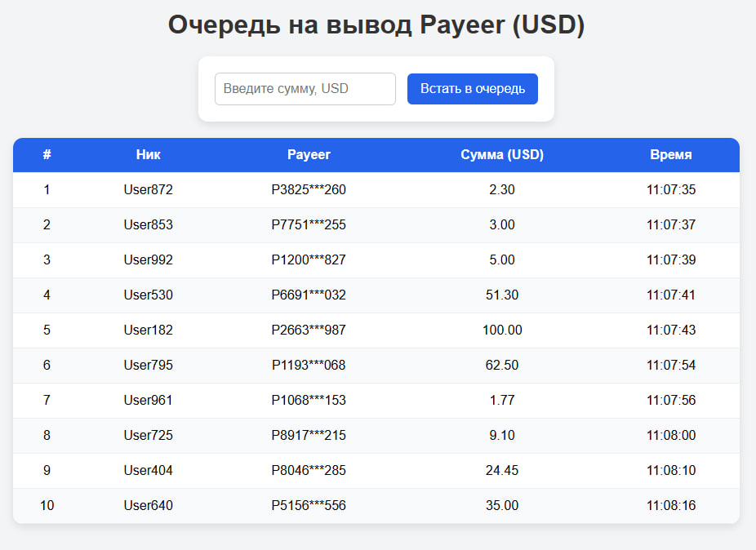The height and width of the screenshot is (550, 756).
Task: Click the page heading 'Очередь на вывод Payeer (USD)'
Action: coord(376,24)
